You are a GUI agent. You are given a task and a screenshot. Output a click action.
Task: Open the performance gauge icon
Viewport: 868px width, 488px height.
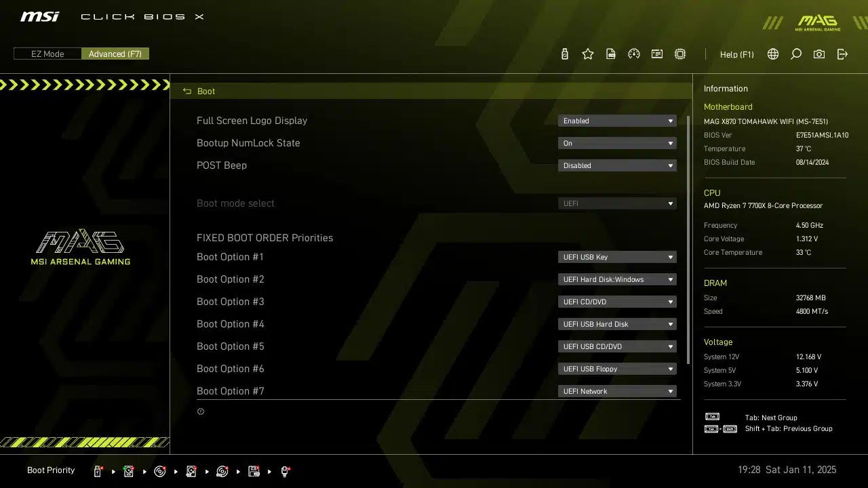(634, 54)
